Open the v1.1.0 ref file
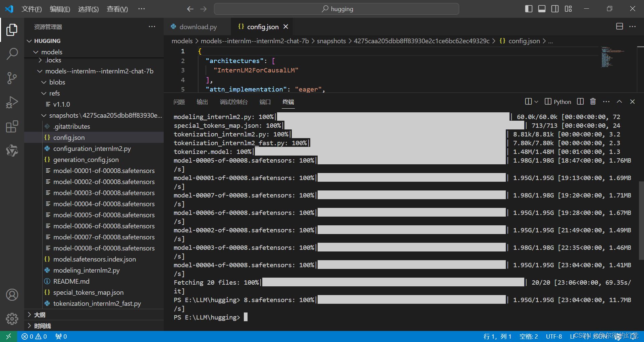644x342 pixels. point(94,104)
